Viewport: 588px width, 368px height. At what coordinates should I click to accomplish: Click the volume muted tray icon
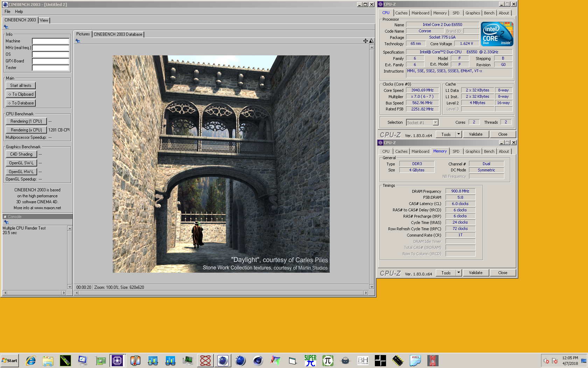coord(546,361)
